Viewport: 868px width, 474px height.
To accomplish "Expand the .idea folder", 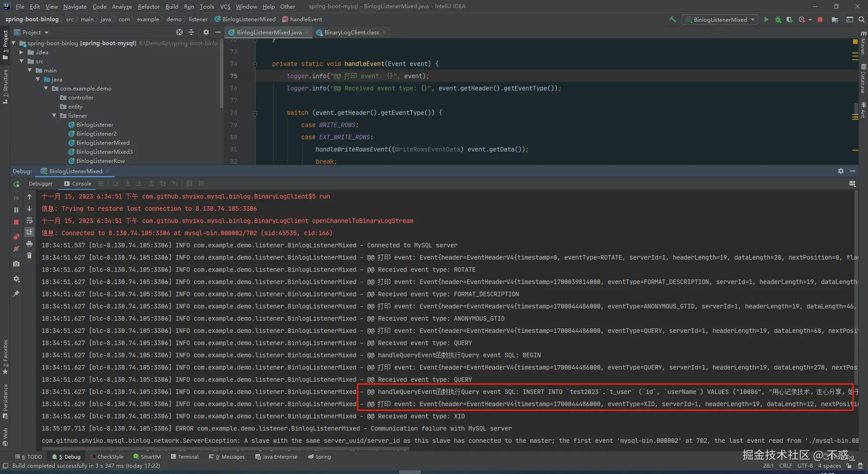I will click(x=21, y=52).
